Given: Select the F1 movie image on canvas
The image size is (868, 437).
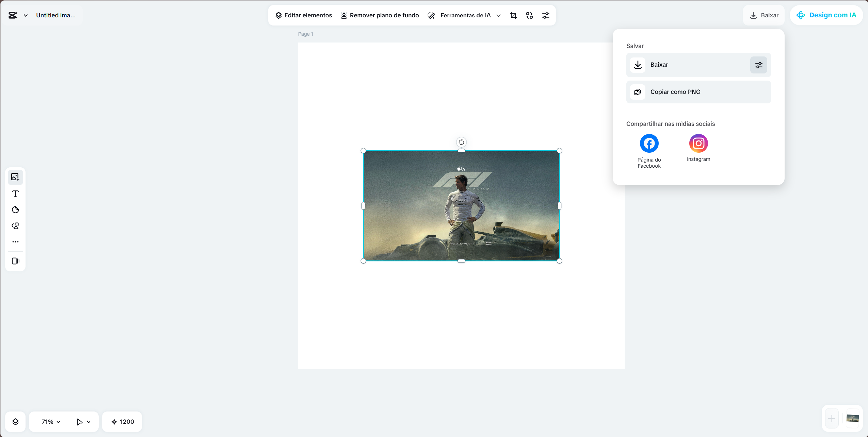Looking at the screenshot, I should point(461,206).
